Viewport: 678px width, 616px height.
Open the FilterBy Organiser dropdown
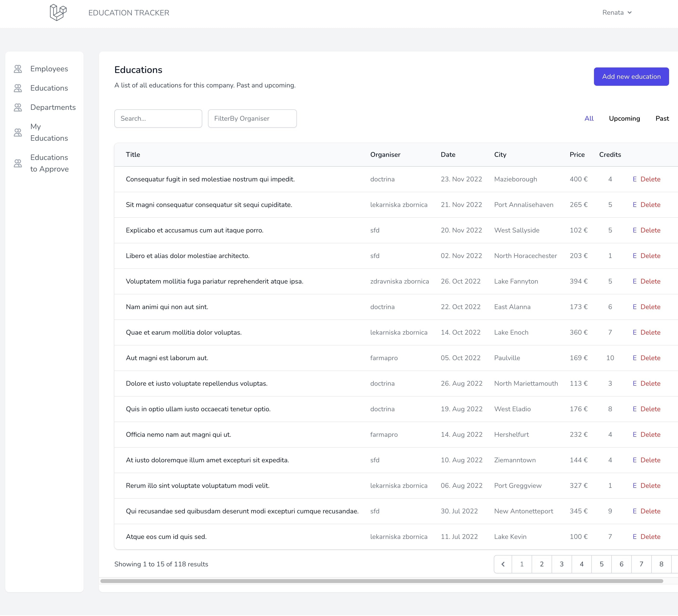coord(252,118)
